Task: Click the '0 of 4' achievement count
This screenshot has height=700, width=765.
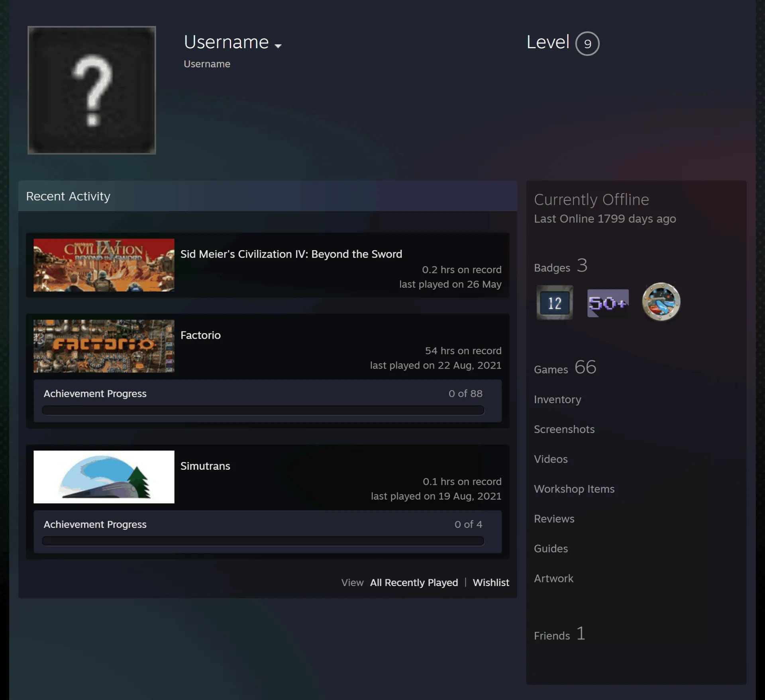Action: (x=469, y=524)
